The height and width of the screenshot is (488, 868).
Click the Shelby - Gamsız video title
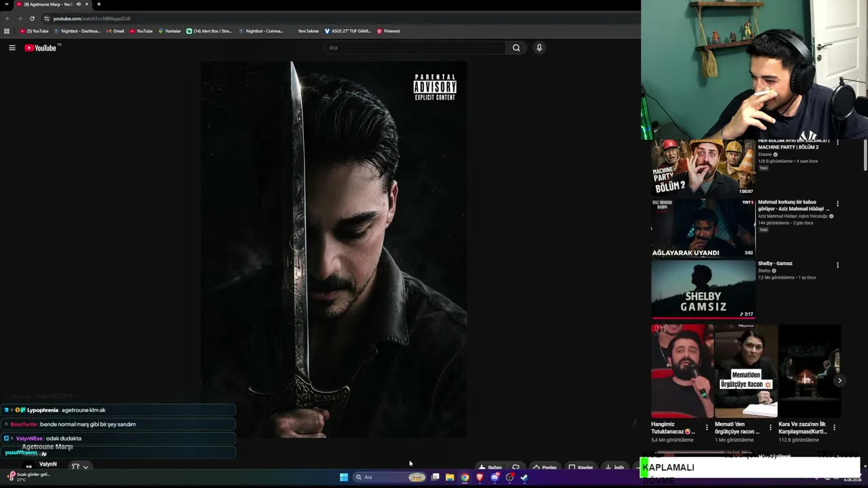(775, 263)
